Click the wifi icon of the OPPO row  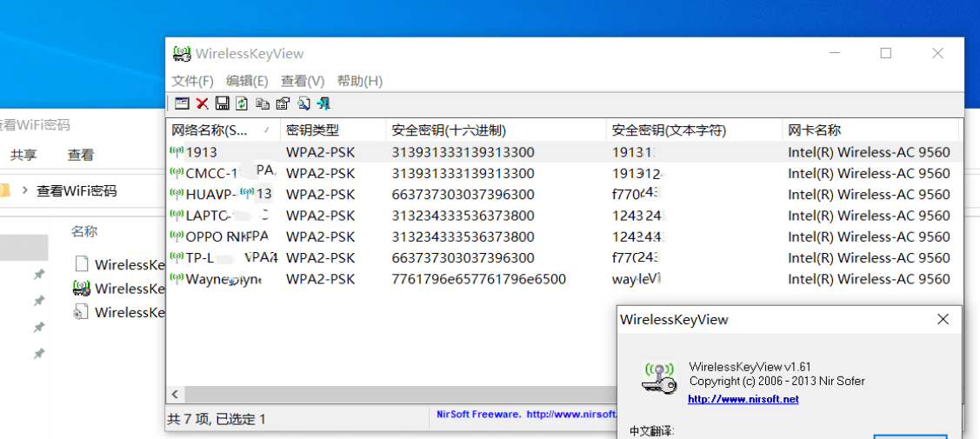pos(177,236)
